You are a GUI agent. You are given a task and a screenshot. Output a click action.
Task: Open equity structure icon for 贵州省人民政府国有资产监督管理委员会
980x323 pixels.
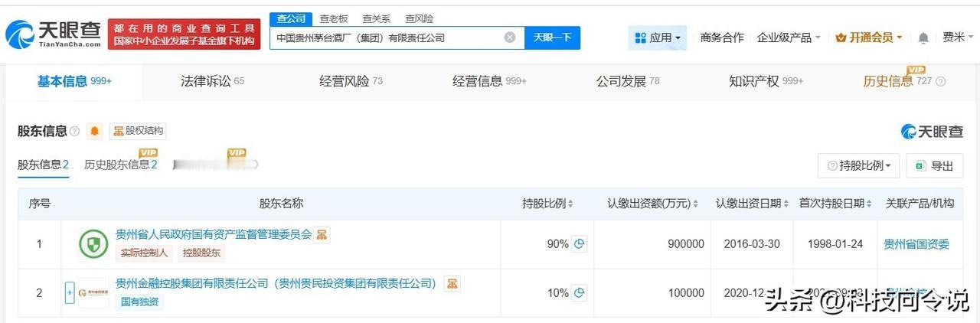click(x=322, y=234)
